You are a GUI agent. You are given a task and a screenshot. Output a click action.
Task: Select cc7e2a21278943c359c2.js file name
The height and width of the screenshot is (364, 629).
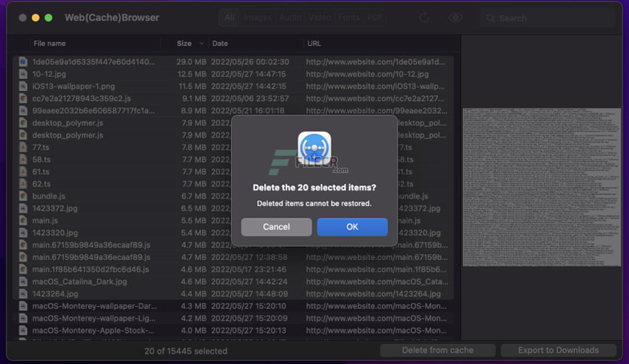[81, 99]
